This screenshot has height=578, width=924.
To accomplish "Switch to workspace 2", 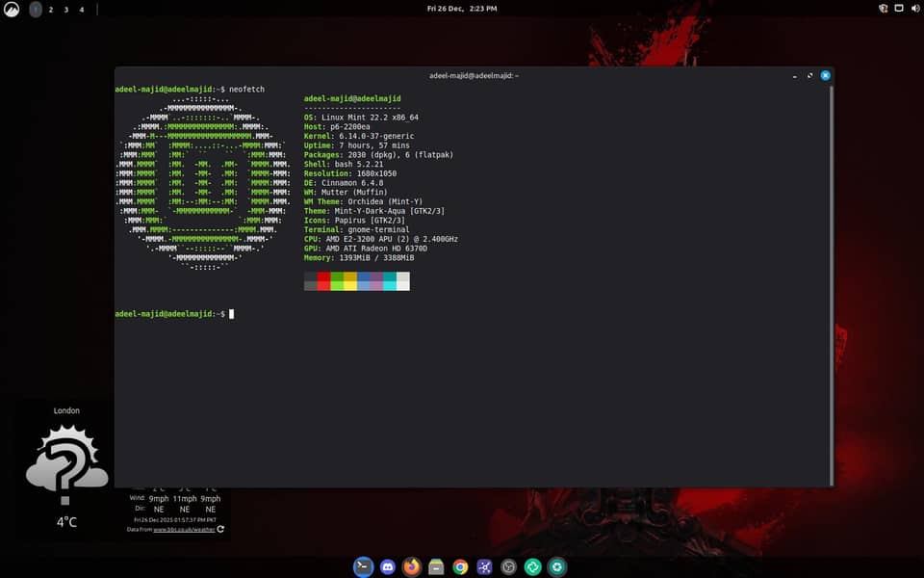I will point(51,9).
